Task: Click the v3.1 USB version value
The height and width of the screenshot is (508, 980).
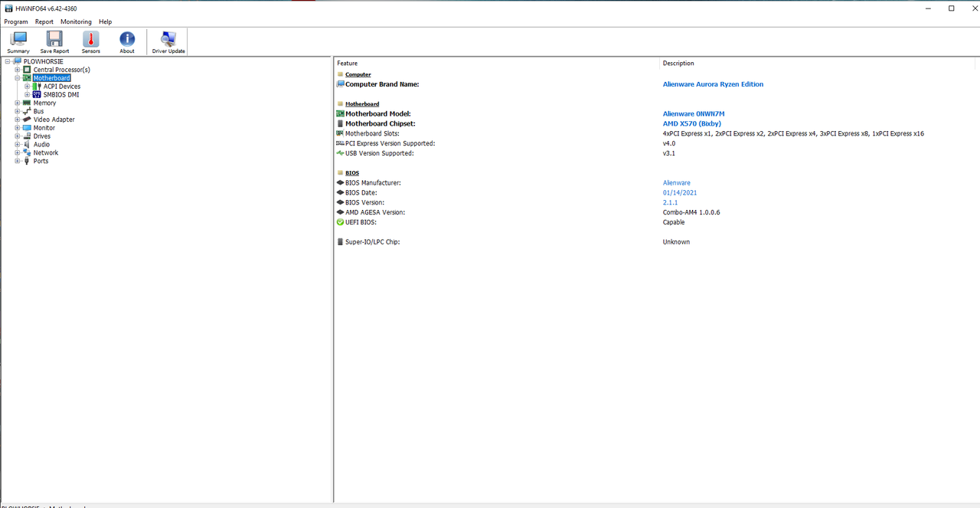Action: point(669,153)
